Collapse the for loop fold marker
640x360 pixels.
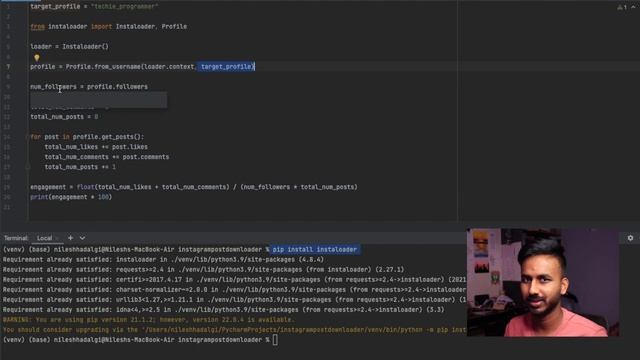[27, 137]
